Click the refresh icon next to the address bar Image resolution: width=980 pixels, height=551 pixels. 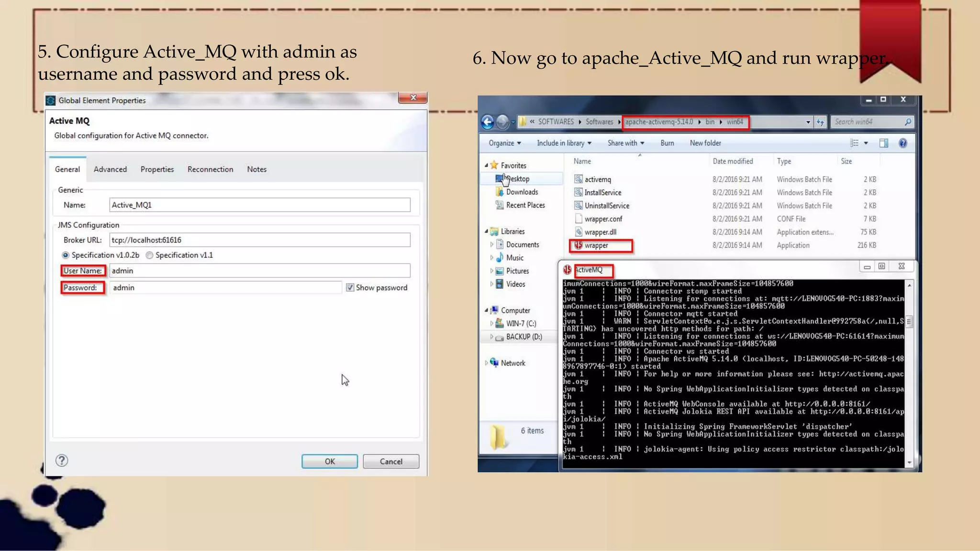click(820, 122)
